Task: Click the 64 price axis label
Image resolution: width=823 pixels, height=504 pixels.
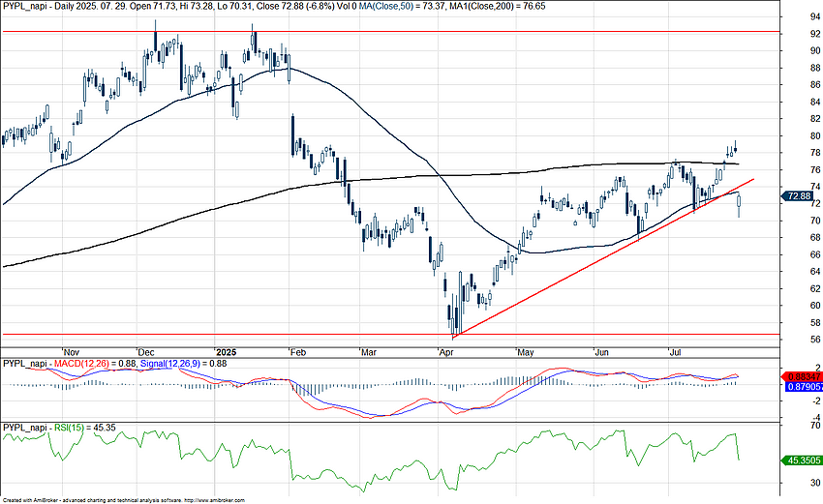Action: 815,271
